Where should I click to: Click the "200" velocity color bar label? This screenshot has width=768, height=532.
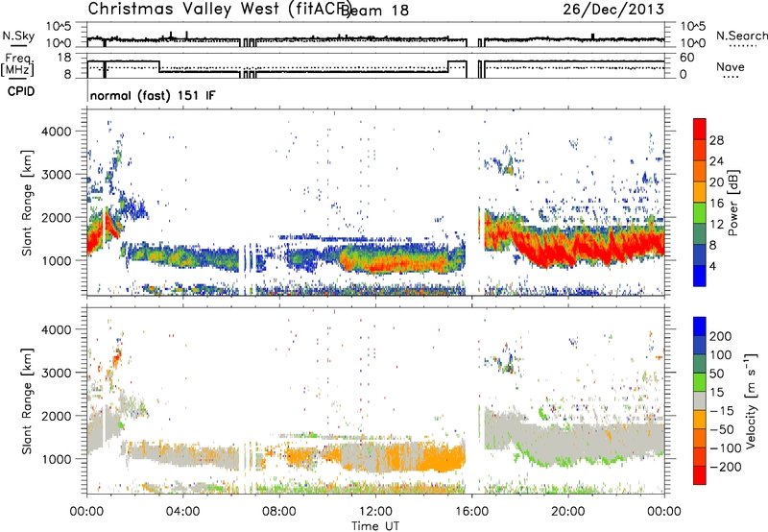721,336
